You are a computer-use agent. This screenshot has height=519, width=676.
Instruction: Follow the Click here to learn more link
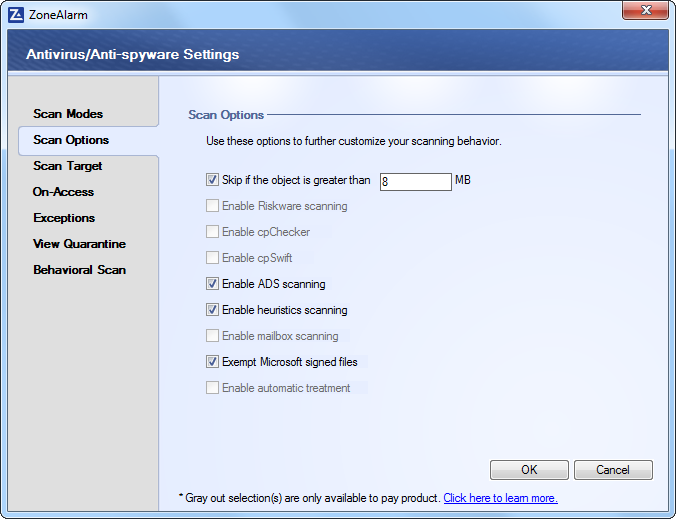click(x=501, y=498)
